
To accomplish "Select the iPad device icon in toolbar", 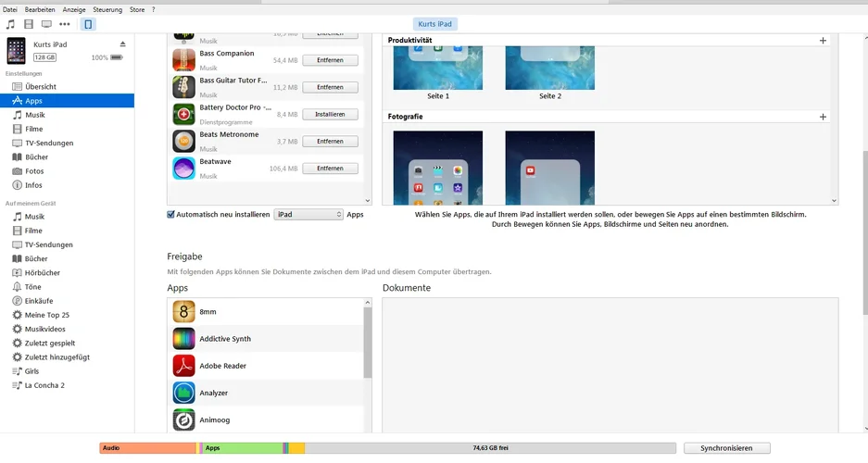I will point(88,24).
